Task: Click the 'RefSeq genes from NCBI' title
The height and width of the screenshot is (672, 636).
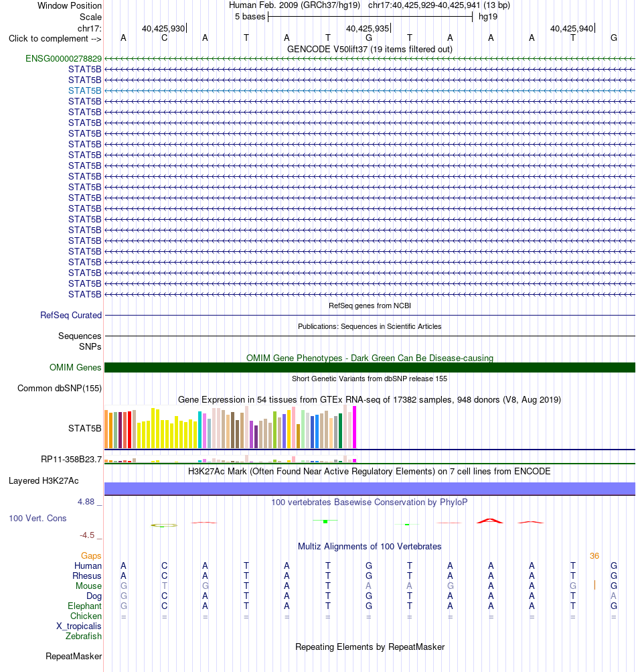Action: coord(370,306)
